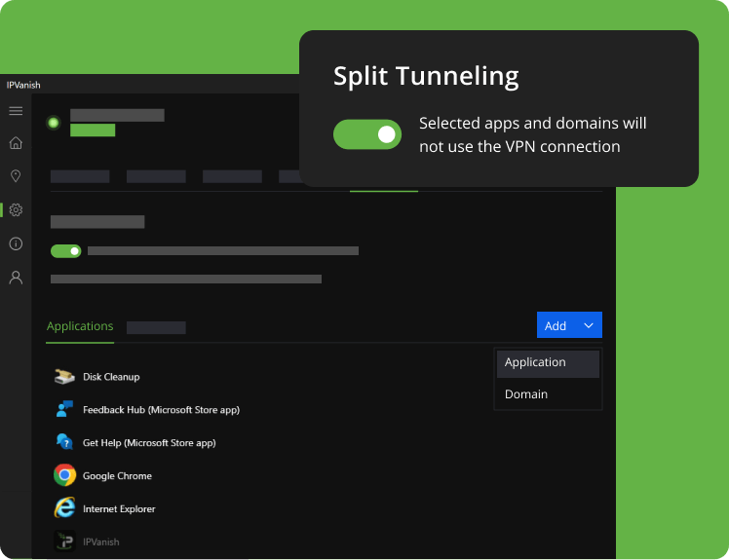
Task: Select Get Help (Microsoft Store app) entry
Action: tap(149, 443)
